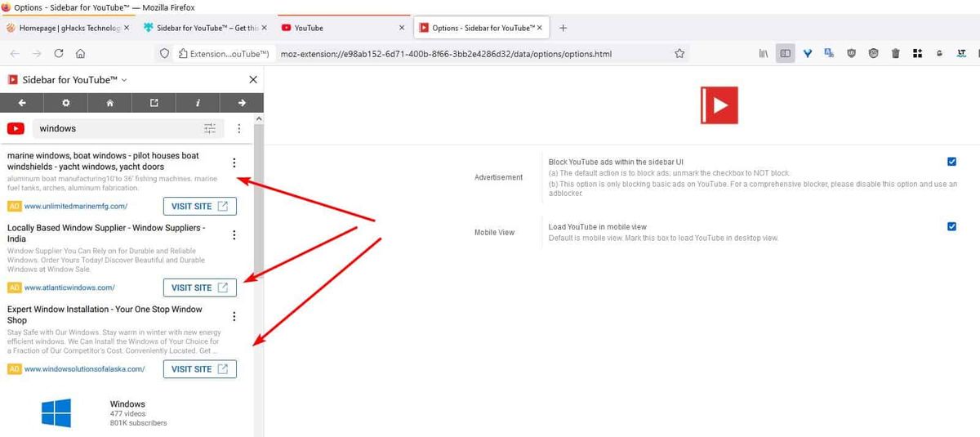The height and width of the screenshot is (437, 980).
Task: Click the LanguageTool LT extension icon
Action: click(961, 53)
